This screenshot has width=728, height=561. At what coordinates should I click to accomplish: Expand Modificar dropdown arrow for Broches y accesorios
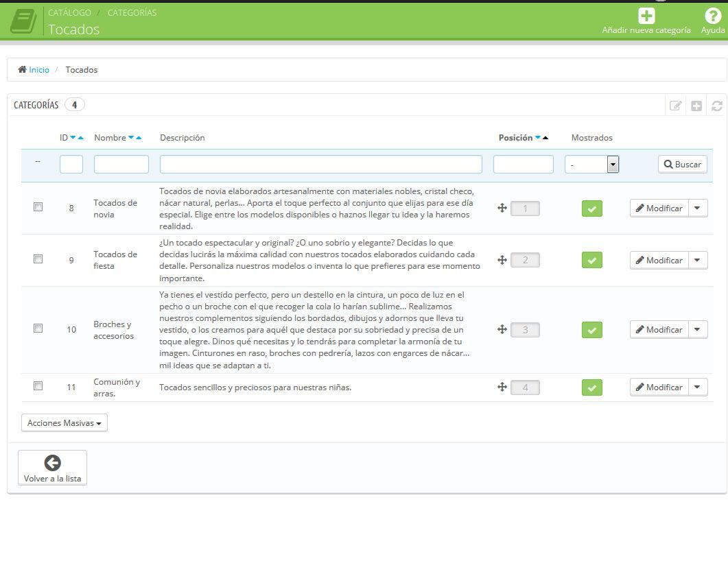click(x=697, y=329)
